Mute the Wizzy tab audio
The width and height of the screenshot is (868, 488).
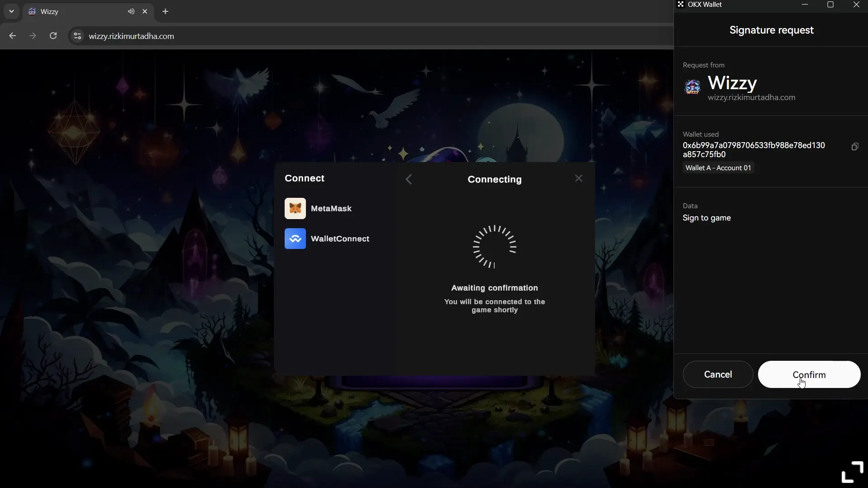coord(131,12)
